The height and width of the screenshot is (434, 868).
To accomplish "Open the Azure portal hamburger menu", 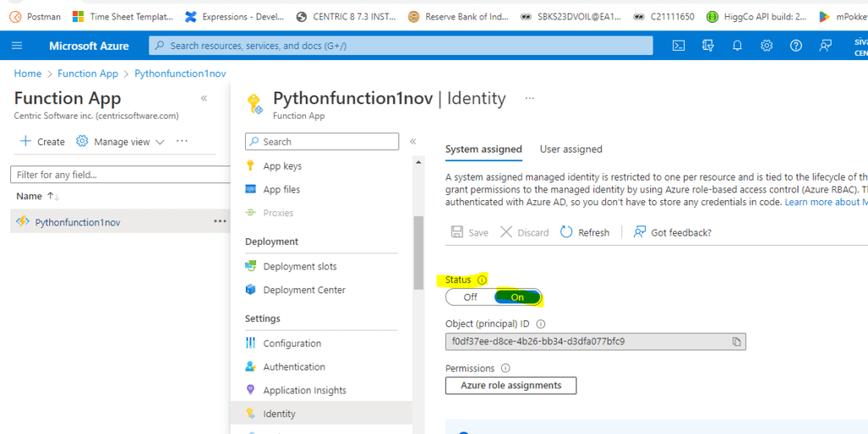I will 17,46.
